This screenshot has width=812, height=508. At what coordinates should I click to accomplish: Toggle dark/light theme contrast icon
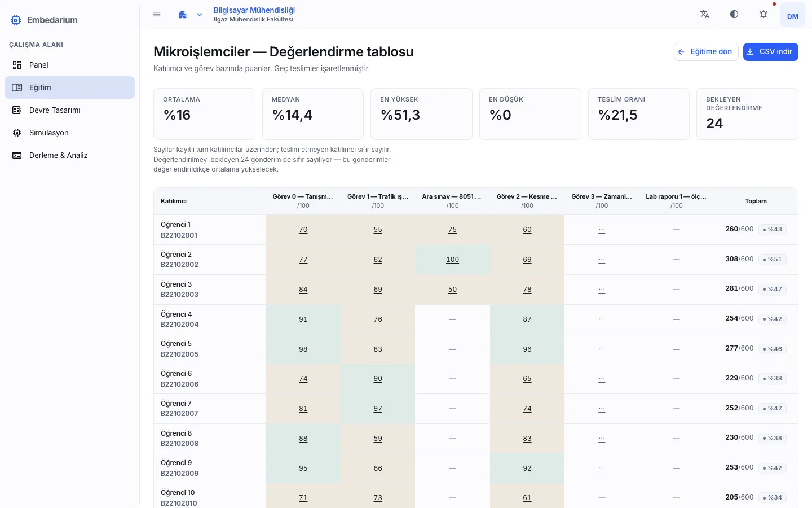(x=734, y=15)
